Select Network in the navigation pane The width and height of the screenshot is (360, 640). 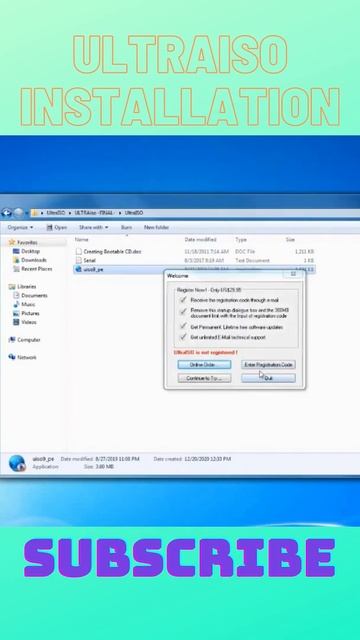coord(26,358)
